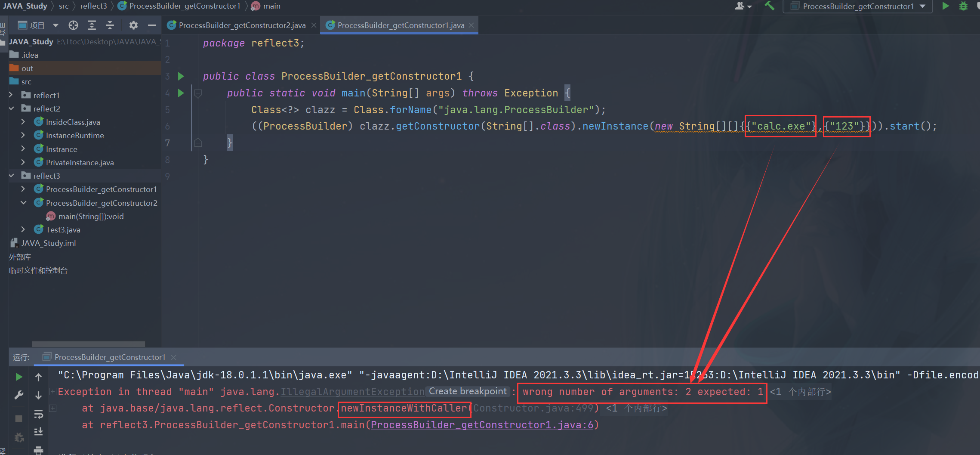Click project panel horizontal scrollbar
The image size is (980, 455).
click(88, 344)
